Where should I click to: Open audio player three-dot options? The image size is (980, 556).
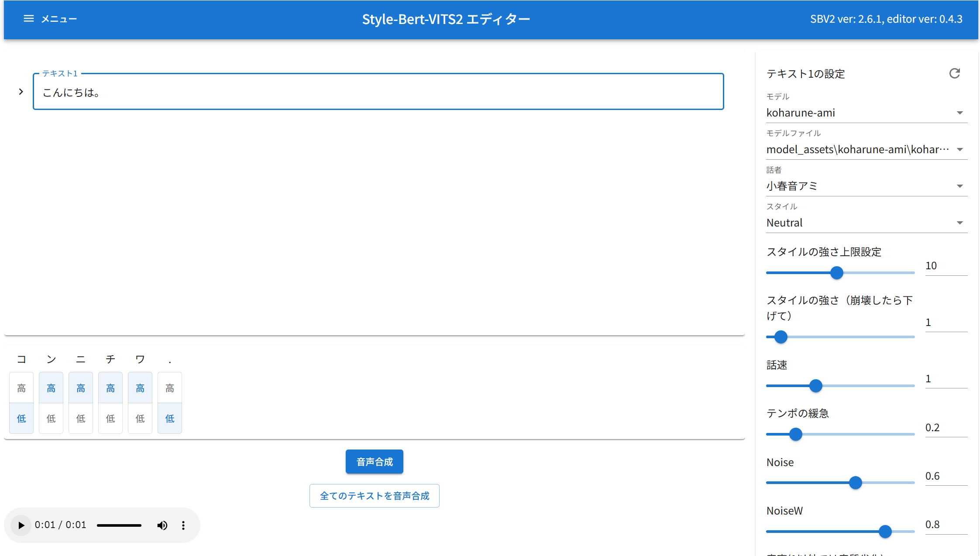pos(183,525)
